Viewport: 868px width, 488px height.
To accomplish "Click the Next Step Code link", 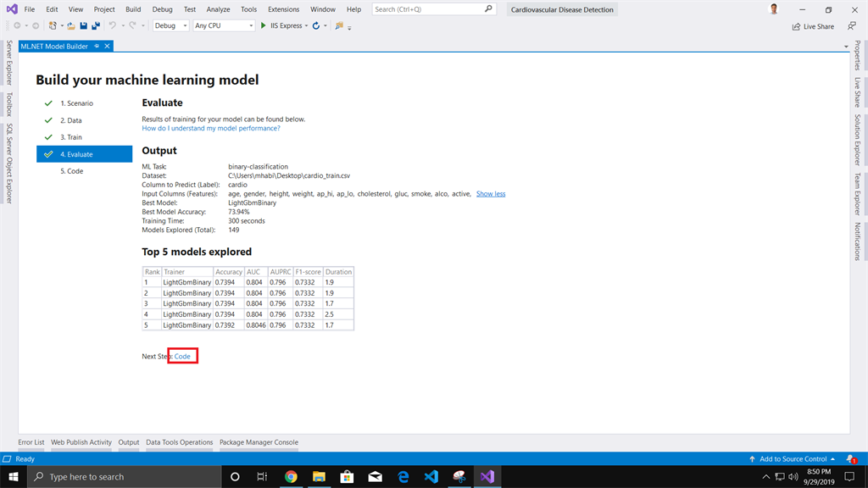I will click(x=182, y=357).
